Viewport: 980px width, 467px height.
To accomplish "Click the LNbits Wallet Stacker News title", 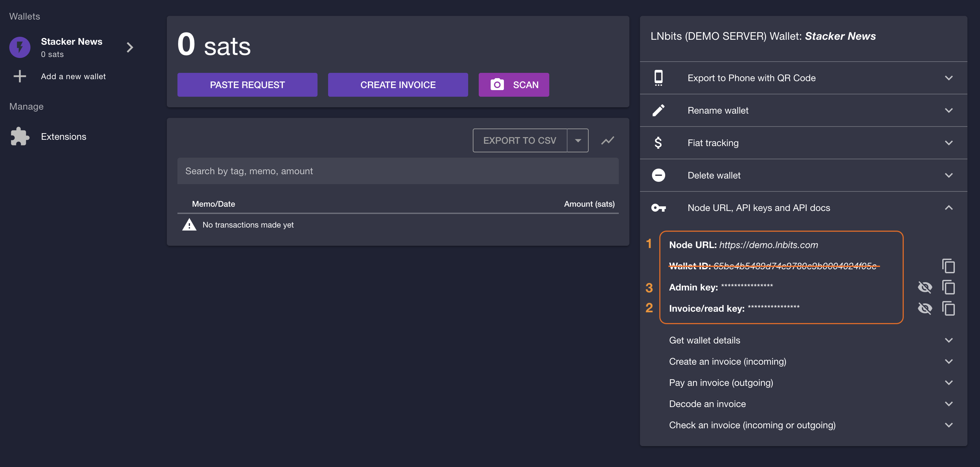I will pyautogui.click(x=763, y=36).
